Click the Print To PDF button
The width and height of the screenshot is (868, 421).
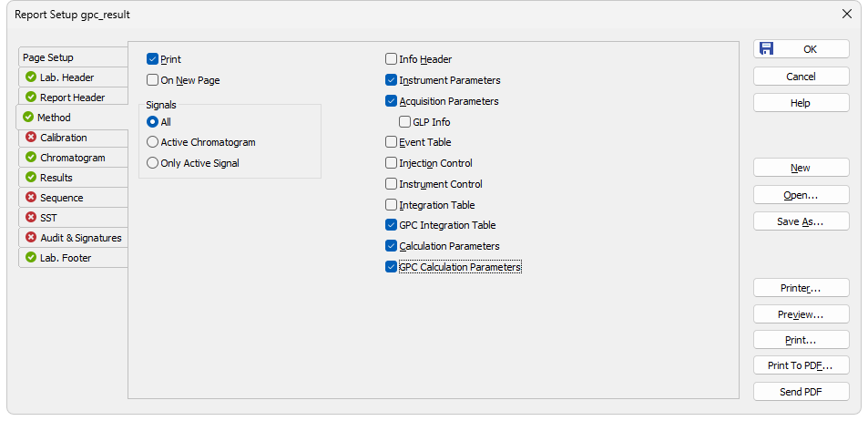point(801,365)
